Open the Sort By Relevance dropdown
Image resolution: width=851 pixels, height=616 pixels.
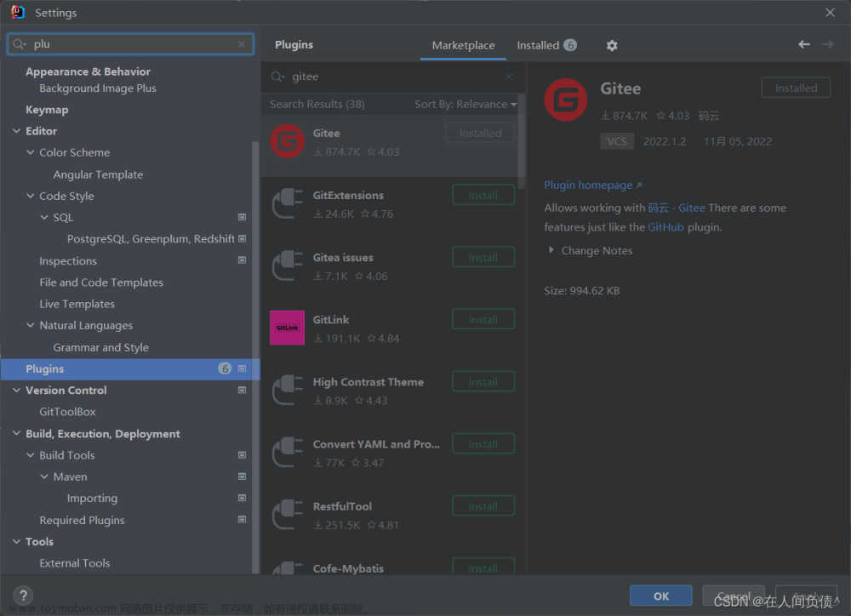[x=465, y=104]
